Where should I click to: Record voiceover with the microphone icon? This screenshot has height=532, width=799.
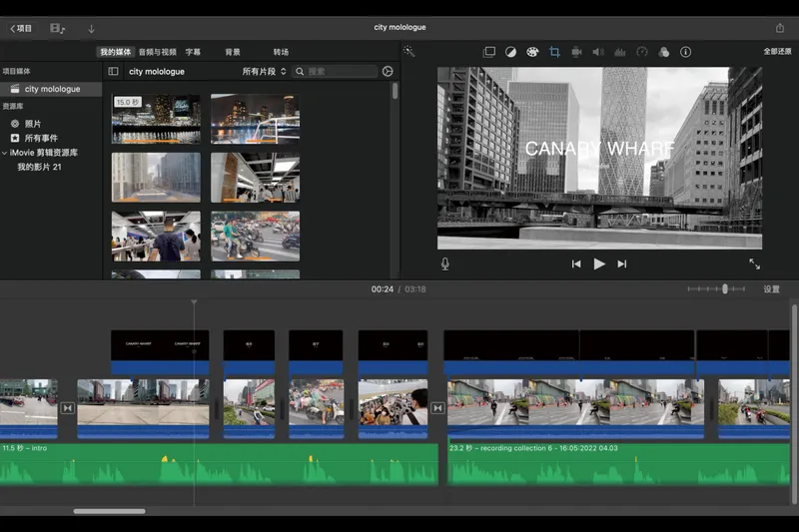445,264
